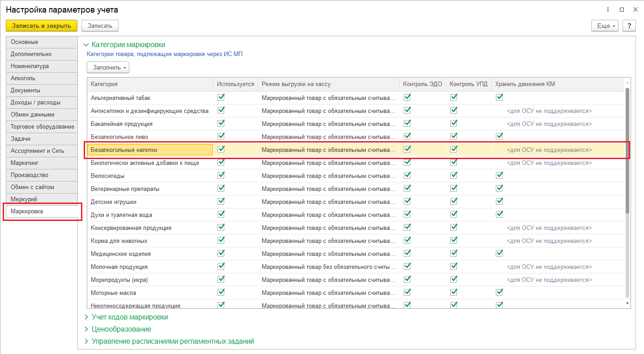The image size is (644, 354).
Task: Expand the 'Ценообразование' section
Action: tap(121, 329)
